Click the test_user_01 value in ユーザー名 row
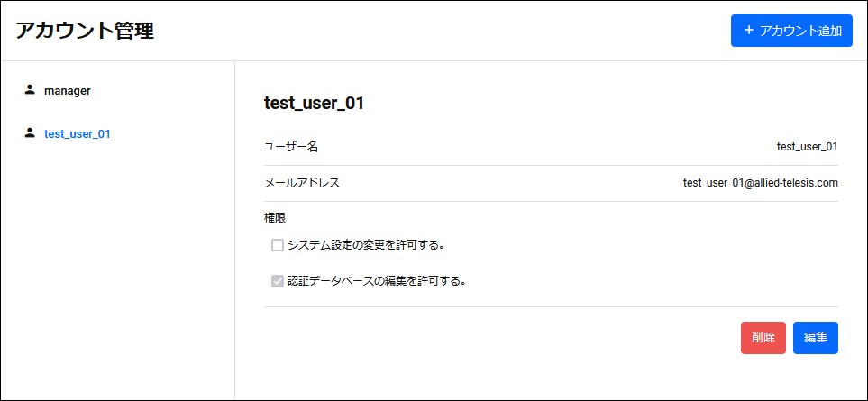The height and width of the screenshot is (401, 868). (807, 147)
